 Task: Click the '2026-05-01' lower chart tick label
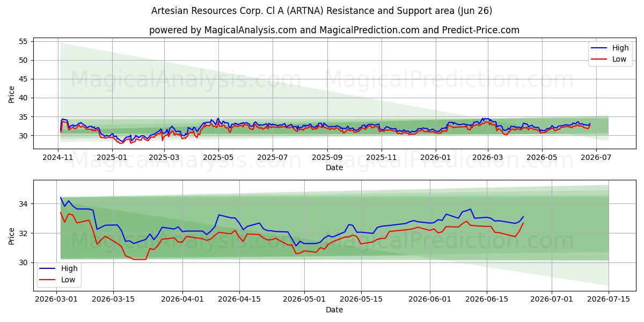pyautogui.click(x=304, y=299)
